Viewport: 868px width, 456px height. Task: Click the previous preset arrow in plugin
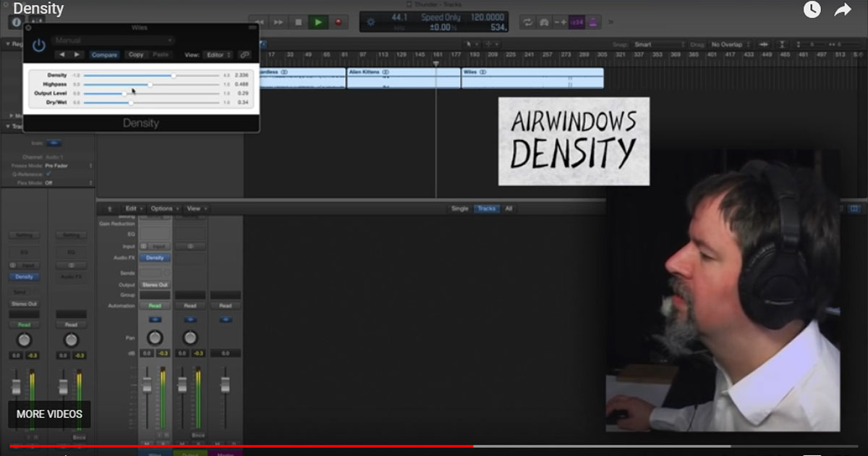coord(61,54)
